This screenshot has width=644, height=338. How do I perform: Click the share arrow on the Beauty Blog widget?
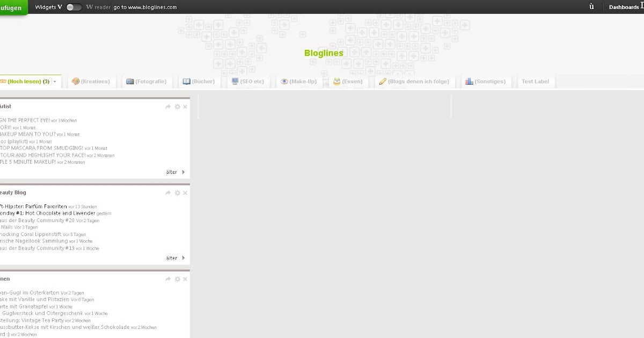169,193
